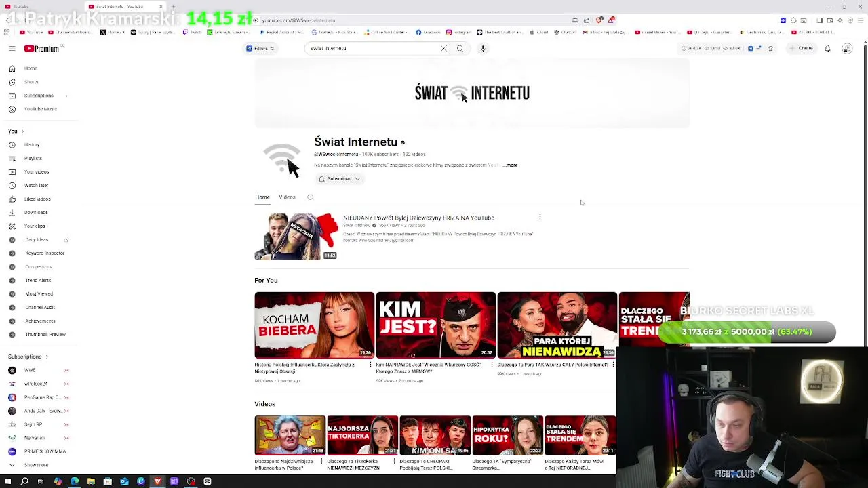The image size is (868, 488).
Task: Click into the YouTube search field
Action: [373, 48]
